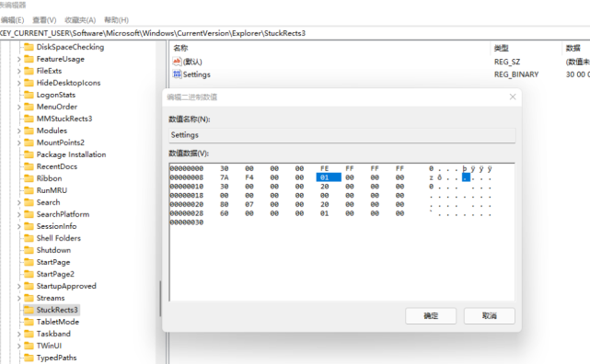Click the FE byte in row 00000000
The height and width of the screenshot is (364, 590).
[324, 168]
